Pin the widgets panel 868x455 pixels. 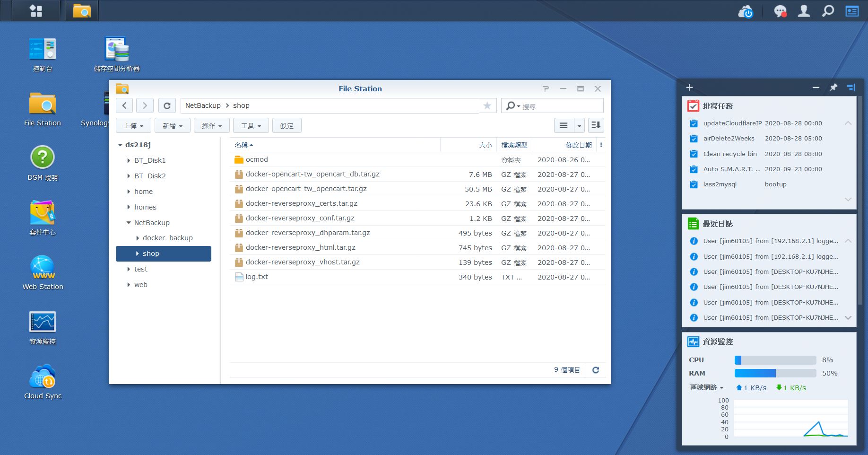point(833,87)
